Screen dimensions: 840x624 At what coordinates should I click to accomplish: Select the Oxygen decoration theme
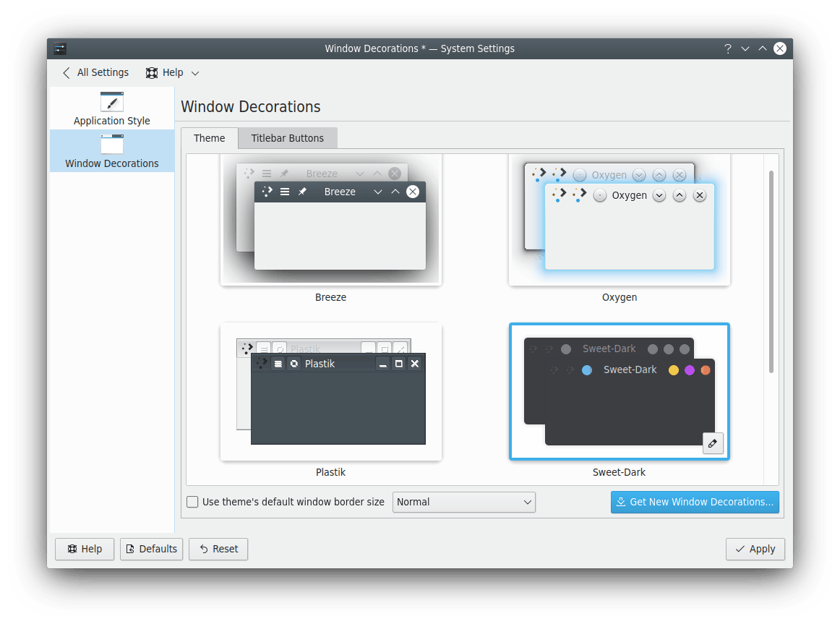[620, 220]
